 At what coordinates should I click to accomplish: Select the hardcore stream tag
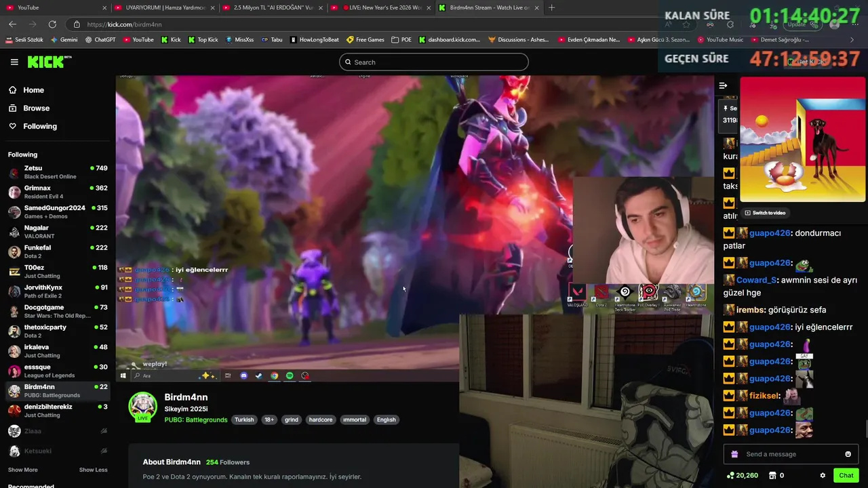321,420
